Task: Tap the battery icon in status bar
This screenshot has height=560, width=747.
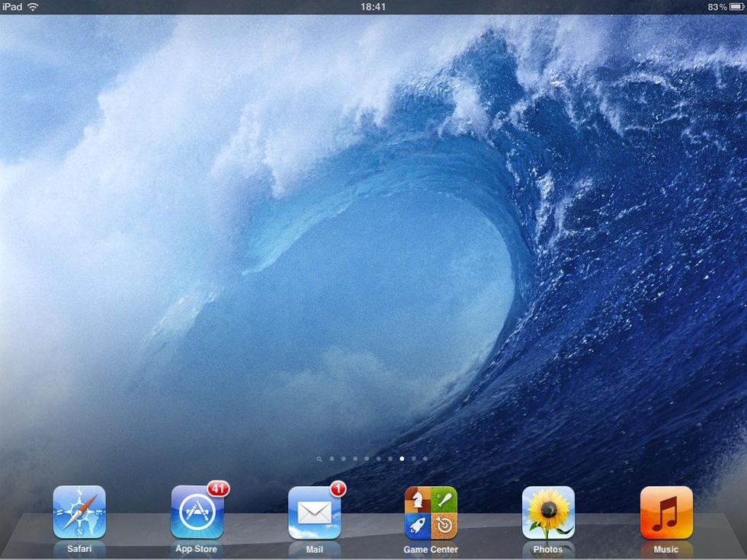Action: [736, 7]
